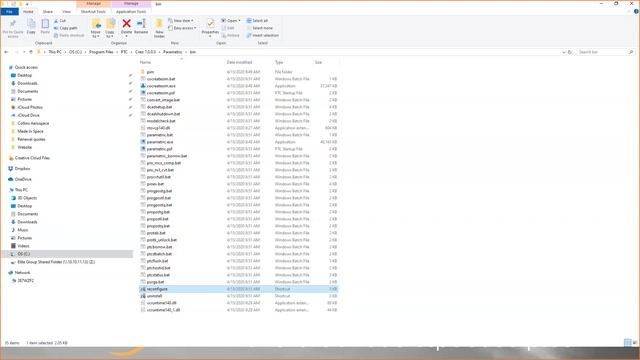This screenshot has width=640, height=360.
Task: Refresh the address bar location
Action: [570, 52]
